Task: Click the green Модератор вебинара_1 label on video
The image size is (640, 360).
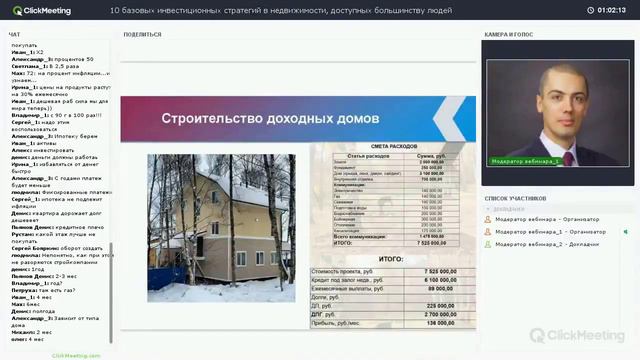Action: coord(525,161)
